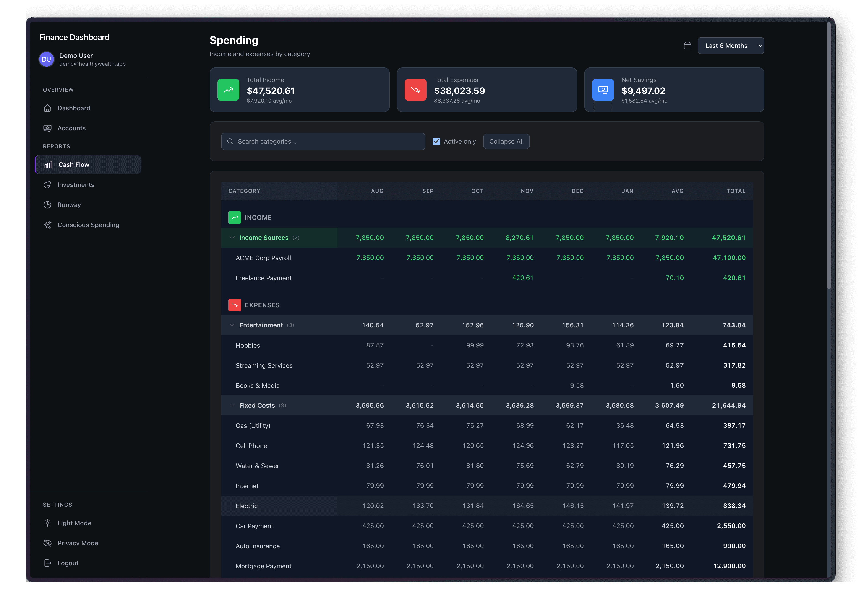Collapse the Fixed Costs category
Screen dimensions: 861x616
(232, 405)
